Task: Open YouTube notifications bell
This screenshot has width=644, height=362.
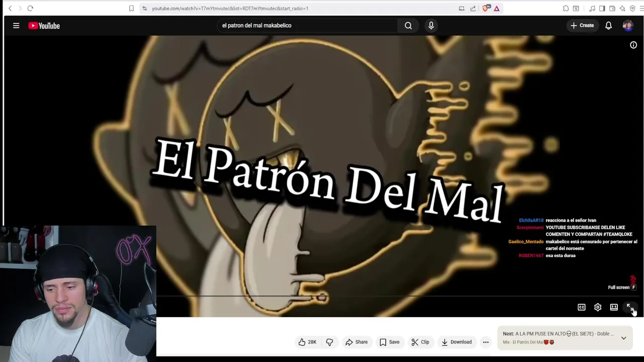Action: pos(608,26)
